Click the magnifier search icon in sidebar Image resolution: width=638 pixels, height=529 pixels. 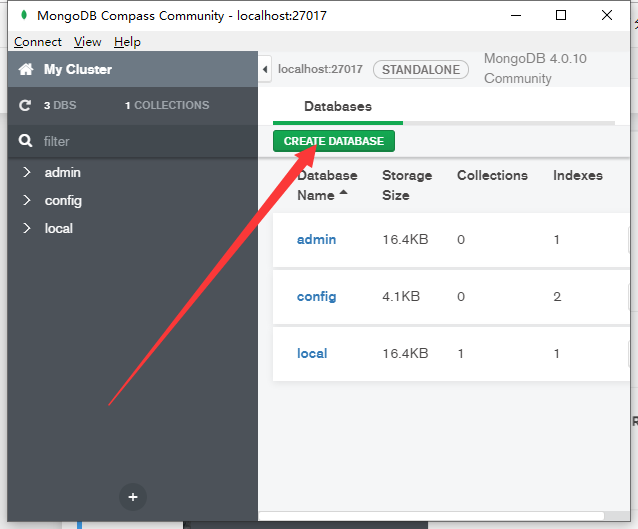pyautogui.click(x=25, y=141)
